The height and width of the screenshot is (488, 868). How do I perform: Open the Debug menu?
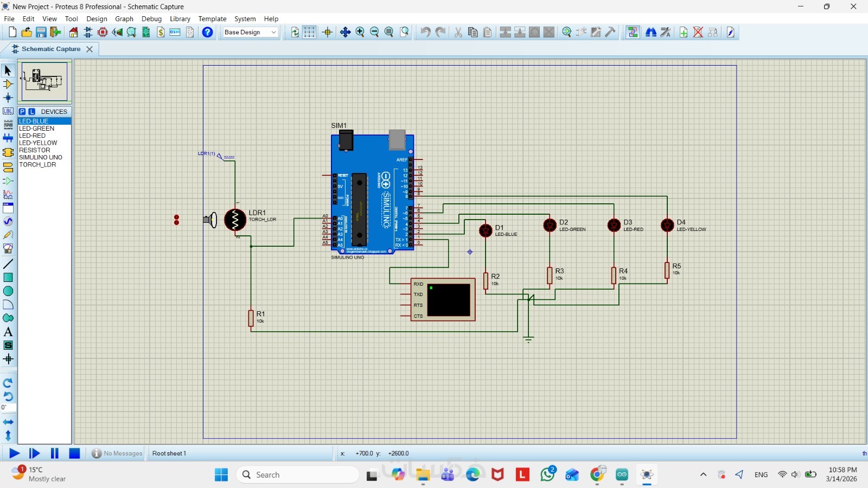151,18
